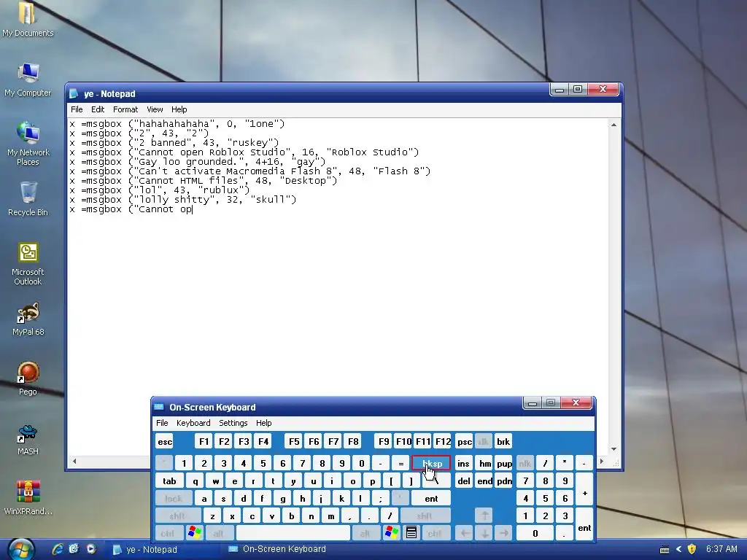Image resolution: width=747 pixels, height=560 pixels.
Task: Click the up arrow key on keyboard
Action: [484, 516]
